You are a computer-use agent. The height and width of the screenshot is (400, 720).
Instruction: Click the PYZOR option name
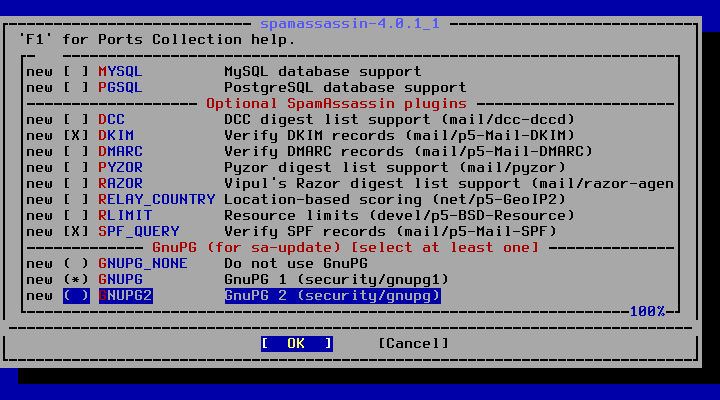120,168
